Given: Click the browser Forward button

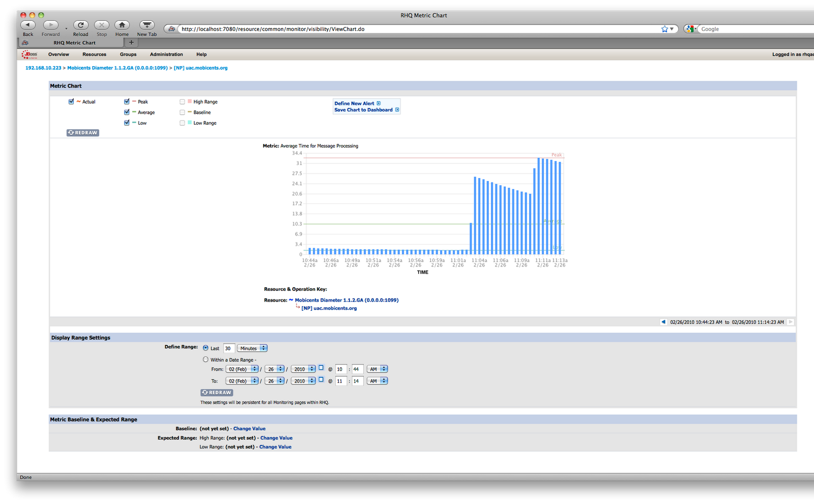Looking at the screenshot, I should pos(50,25).
